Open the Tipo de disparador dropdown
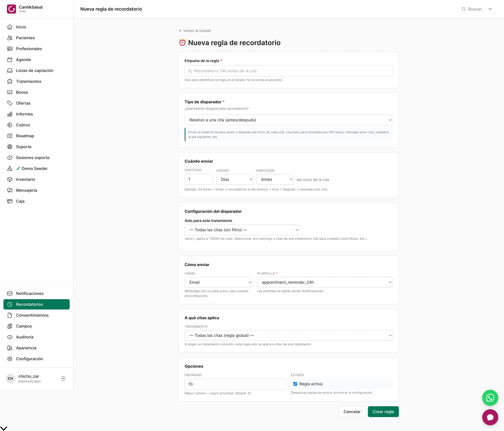Screen dimensions: 504x431 [x=288, y=120]
